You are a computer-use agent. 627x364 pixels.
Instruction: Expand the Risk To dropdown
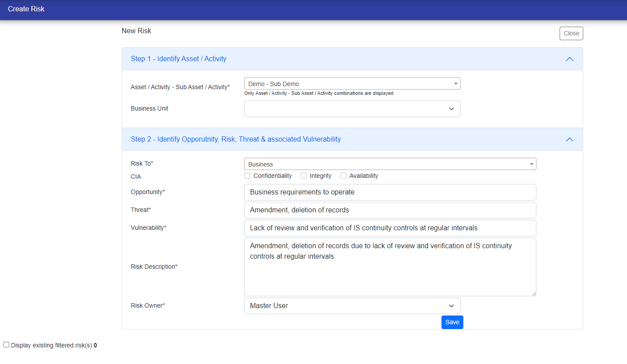pos(389,164)
